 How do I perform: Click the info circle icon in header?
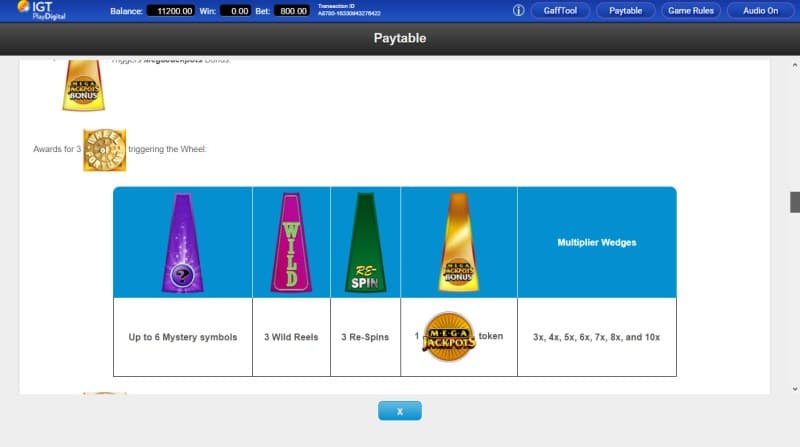click(518, 11)
